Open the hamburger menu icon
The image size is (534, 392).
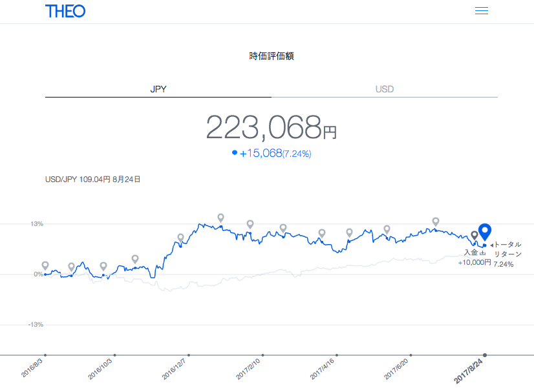pos(482,11)
